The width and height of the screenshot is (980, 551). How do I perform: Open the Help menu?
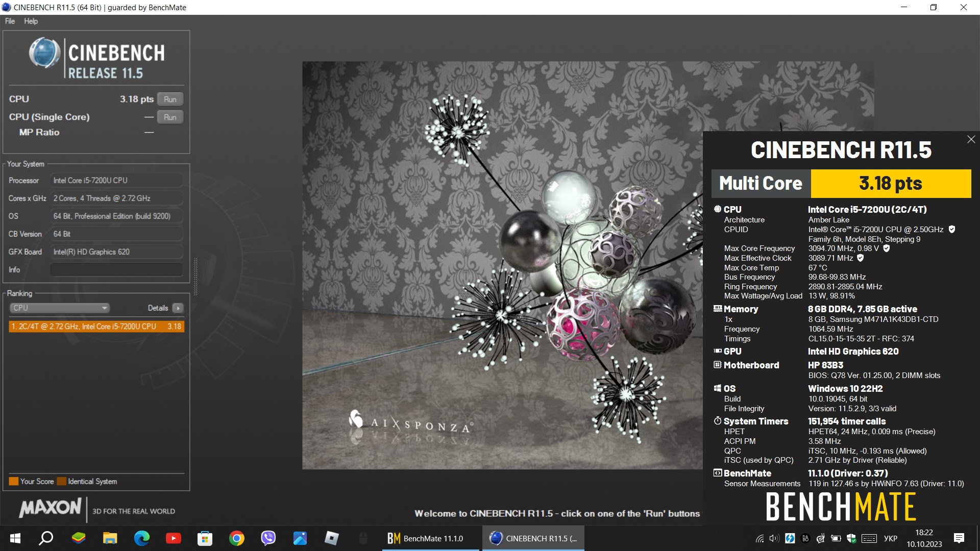[x=31, y=21]
